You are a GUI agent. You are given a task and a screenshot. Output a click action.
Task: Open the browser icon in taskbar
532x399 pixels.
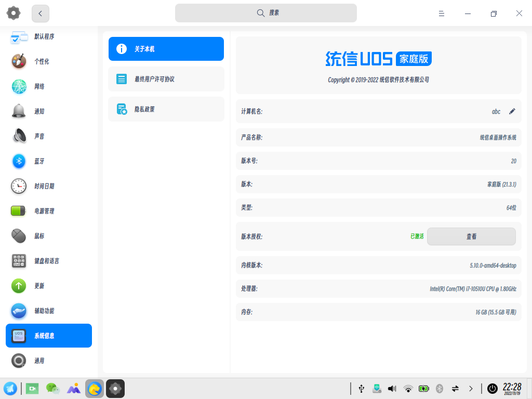tap(95, 389)
